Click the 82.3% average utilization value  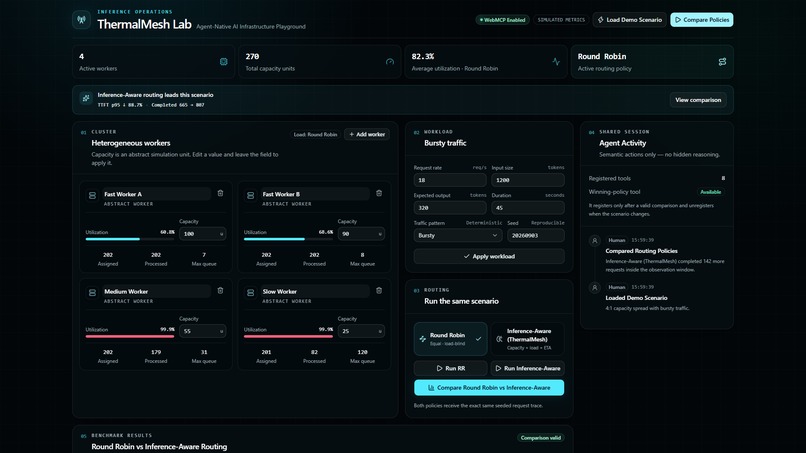tap(423, 57)
